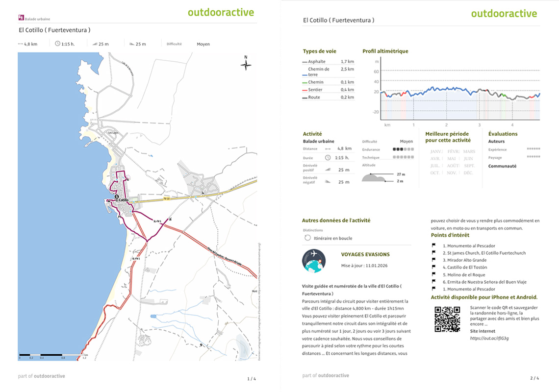Click the Balade urbaine activity icon
Viewport: 559px width, 392px height.
(21, 18)
